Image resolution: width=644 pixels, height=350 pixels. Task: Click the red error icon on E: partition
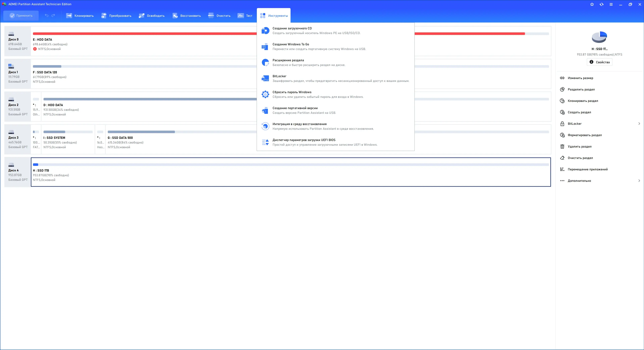pyautogui.click(x=35, y=49)
